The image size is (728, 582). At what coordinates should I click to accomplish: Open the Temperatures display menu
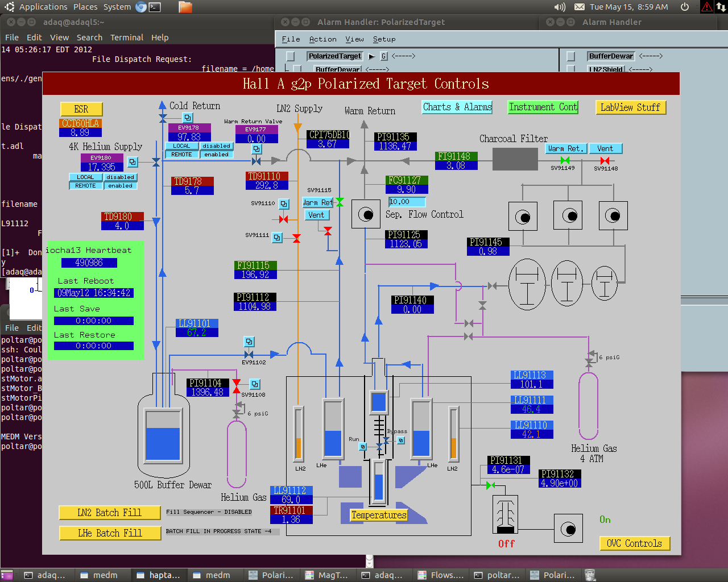(x=379, y=515)
